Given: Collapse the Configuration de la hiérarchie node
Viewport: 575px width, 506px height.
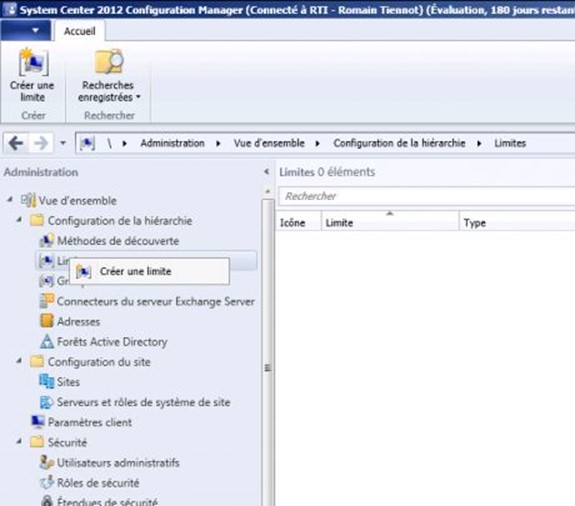Looking at the screenshot, I should pos(19,220).
